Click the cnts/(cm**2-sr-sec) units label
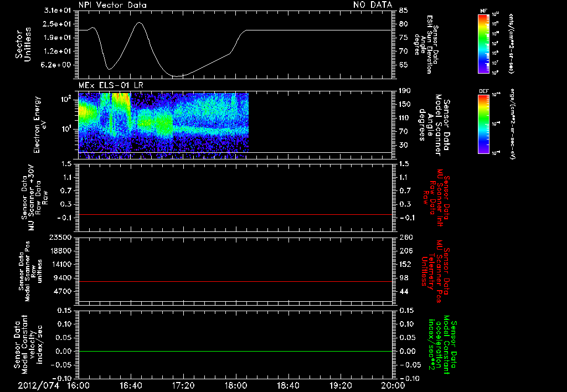This screenshot has width=567, height=392. tap(511, 43)
